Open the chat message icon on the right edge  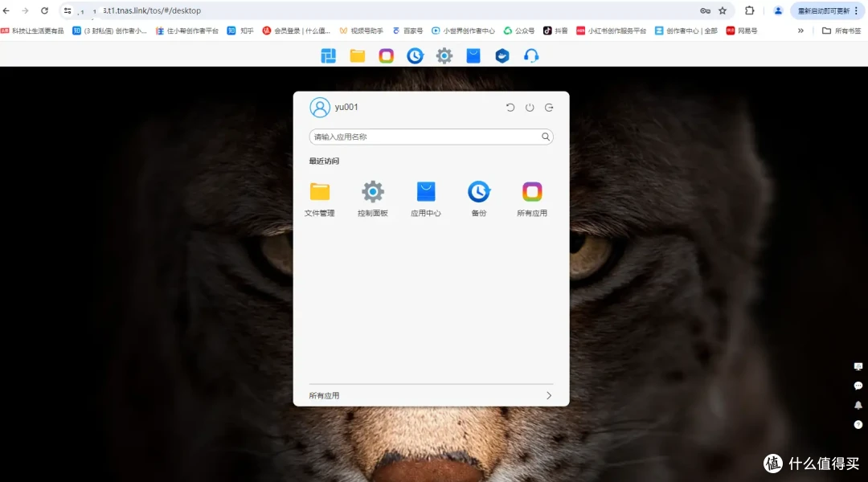pos(858,386)
